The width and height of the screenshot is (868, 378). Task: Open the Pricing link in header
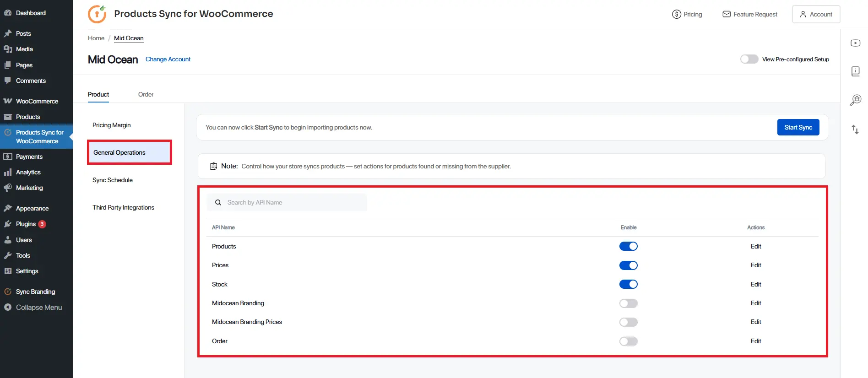click(687, 14)
